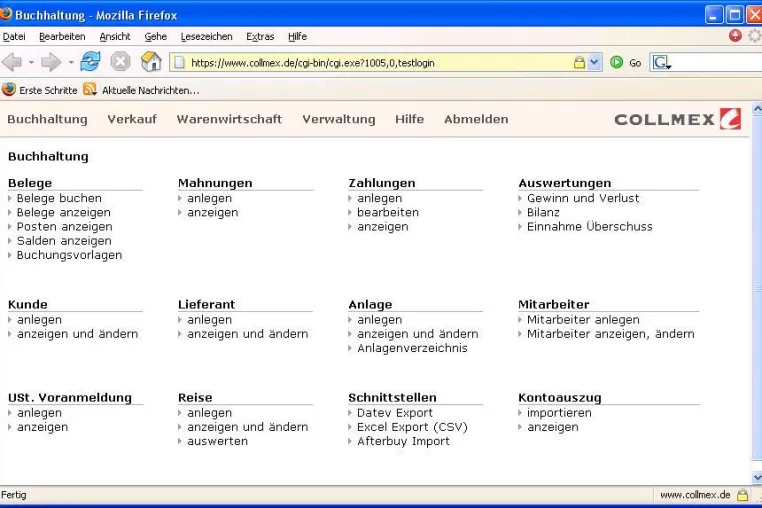This screenshot has height=508, width=762.
Task: Open the Extras menu
Action: [x=260, y=36]
